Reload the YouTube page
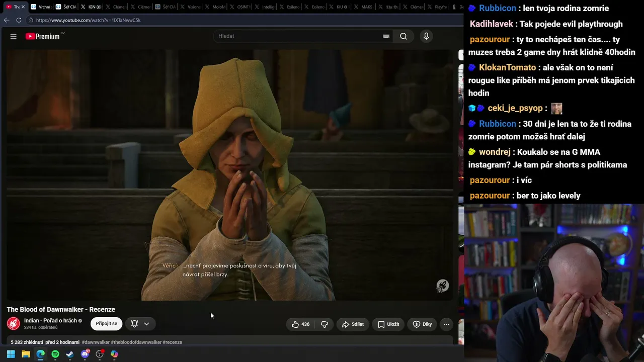This screenshot has width=644, height=362. (19, 20)
